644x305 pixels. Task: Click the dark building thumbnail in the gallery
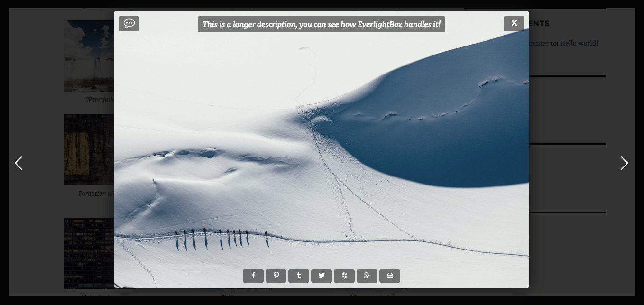tap(89, 253)
